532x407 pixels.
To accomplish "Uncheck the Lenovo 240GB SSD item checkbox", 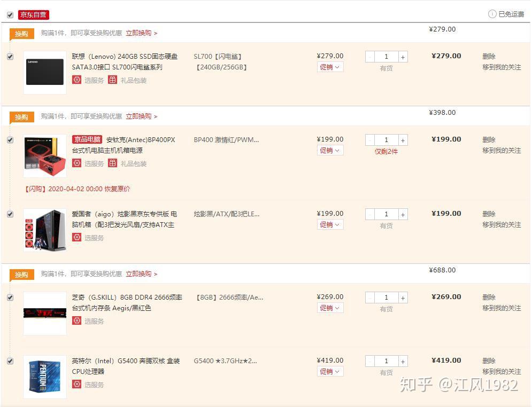I will pos(10,57).
